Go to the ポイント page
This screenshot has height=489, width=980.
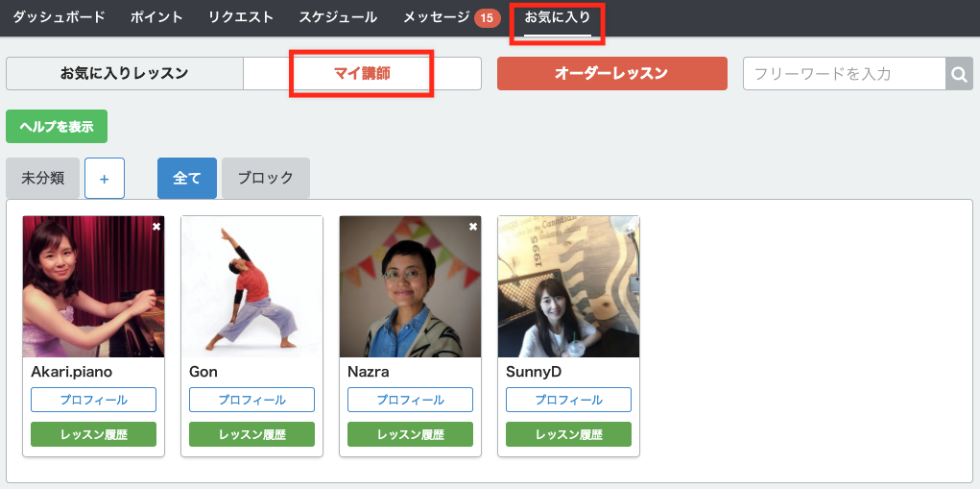click(x=156, y=17)
